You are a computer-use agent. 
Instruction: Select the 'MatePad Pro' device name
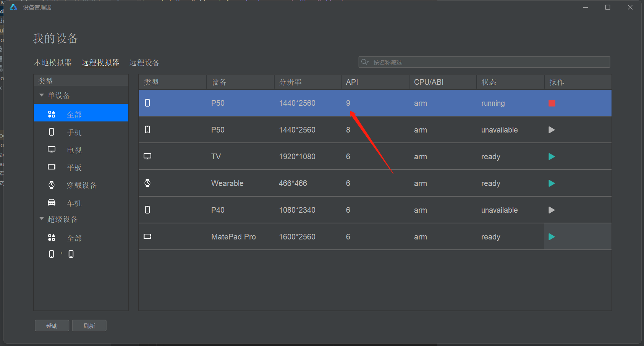233,237
